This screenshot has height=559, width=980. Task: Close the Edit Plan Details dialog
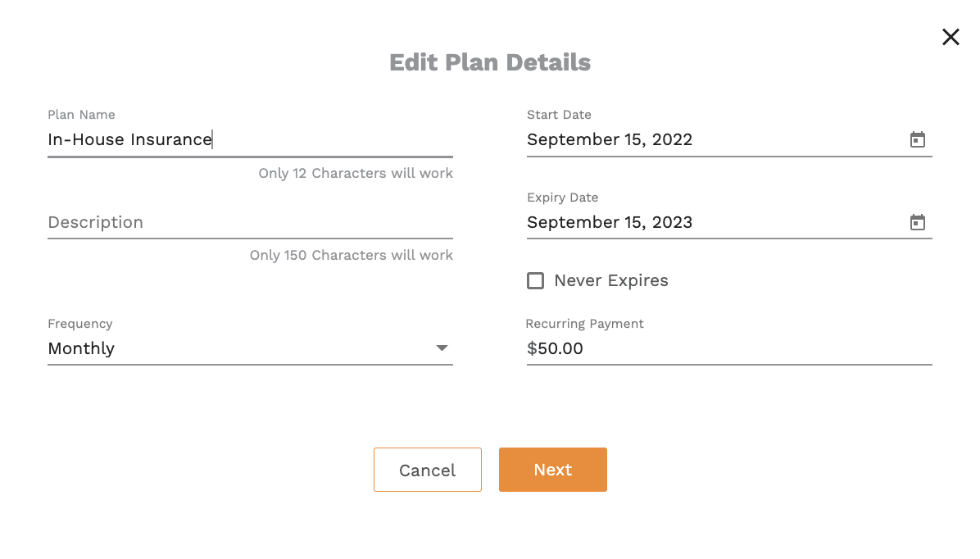click(951, 37)
